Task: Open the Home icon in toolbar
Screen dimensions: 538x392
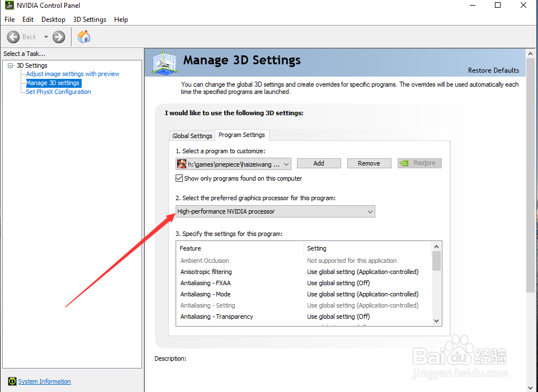Action: 84,37
